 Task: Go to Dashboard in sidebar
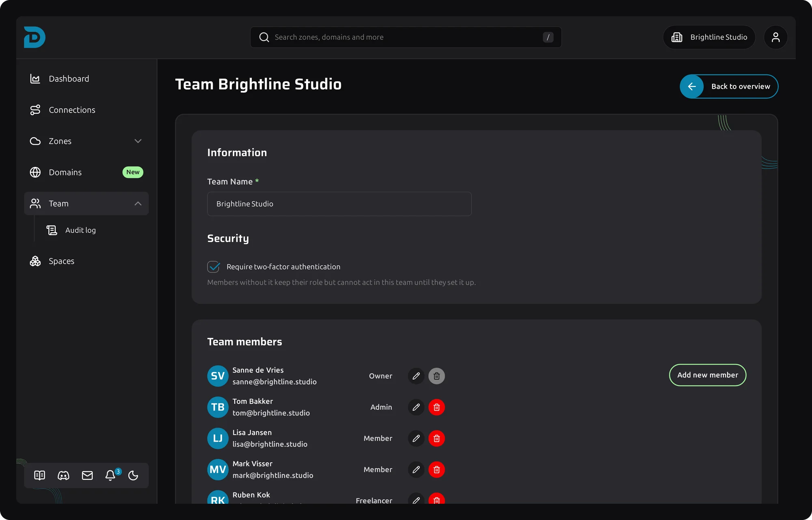[86, 79]
